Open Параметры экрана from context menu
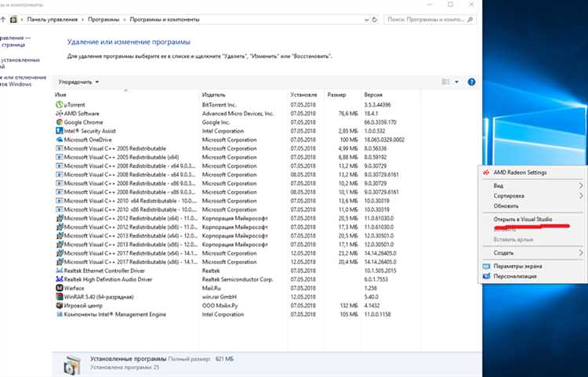Screen dimensions: 588x377 (x=521, y=266)
